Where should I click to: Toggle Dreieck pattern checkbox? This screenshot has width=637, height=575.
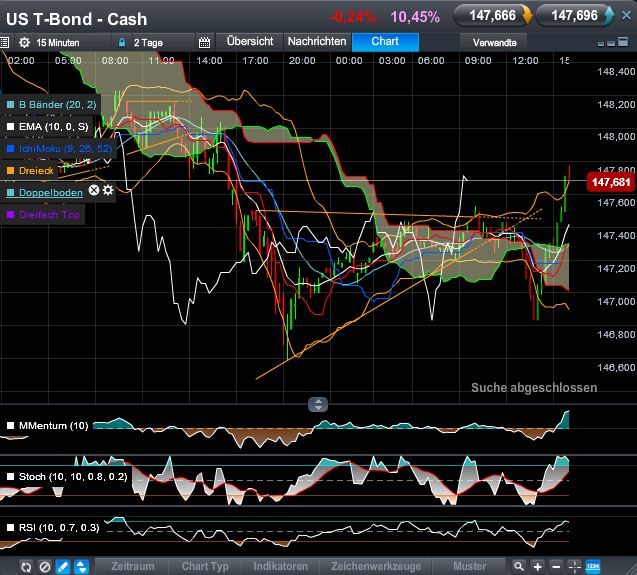(11, 171)
